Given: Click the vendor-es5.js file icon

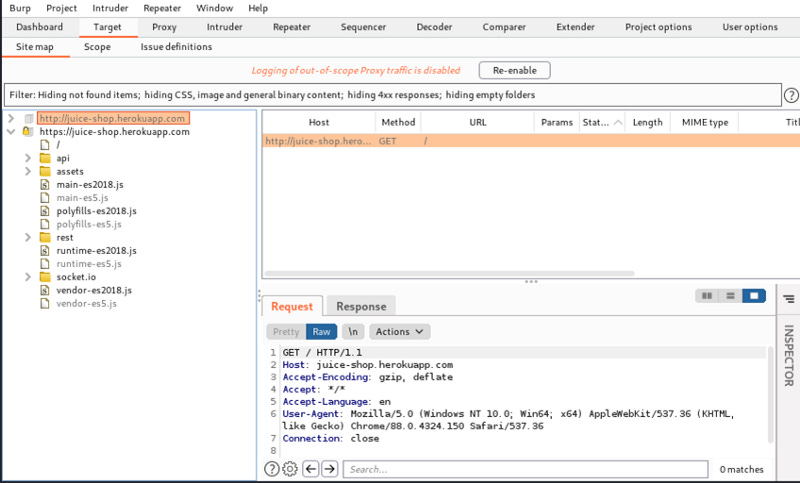Looking at the screenshot, I should tap(45, 303).
